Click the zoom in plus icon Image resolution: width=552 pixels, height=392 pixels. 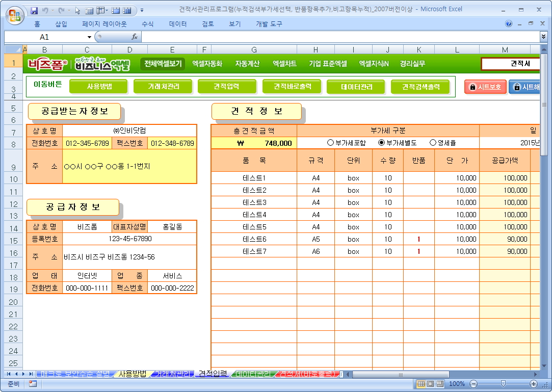pos(534,384)
